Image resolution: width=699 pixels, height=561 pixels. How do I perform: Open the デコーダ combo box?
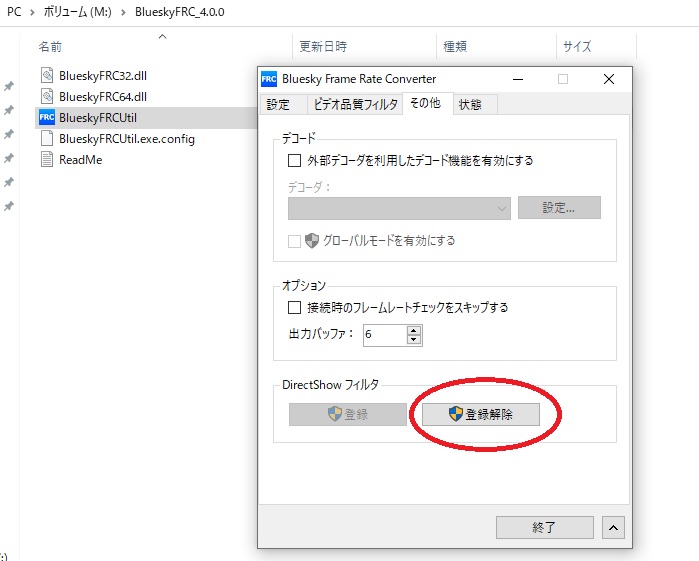[x=399, y=208]
